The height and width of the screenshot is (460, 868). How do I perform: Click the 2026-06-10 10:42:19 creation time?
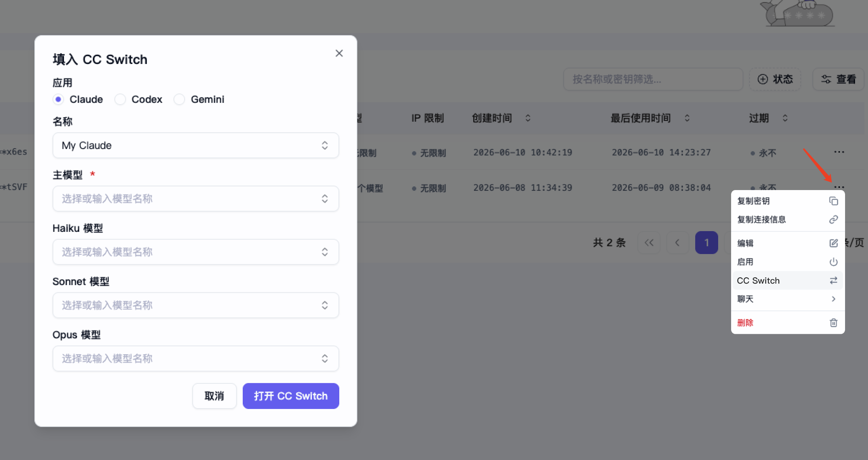coord(523,152)
